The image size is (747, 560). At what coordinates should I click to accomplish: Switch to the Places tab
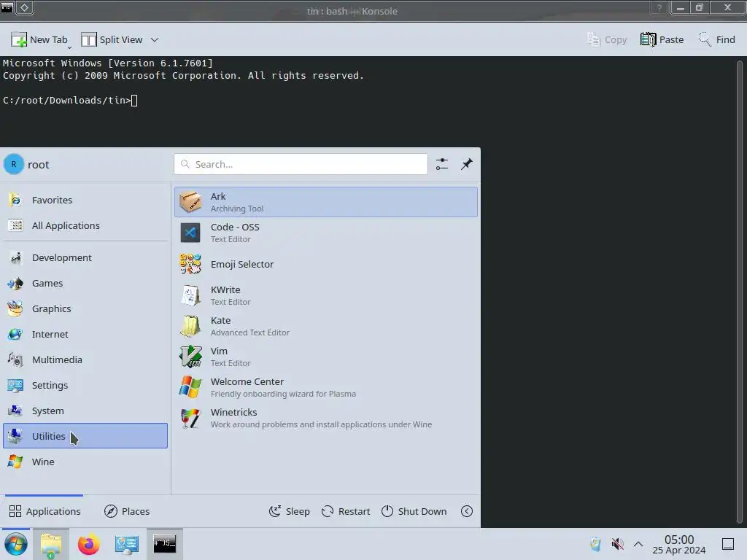coord(127,511)
